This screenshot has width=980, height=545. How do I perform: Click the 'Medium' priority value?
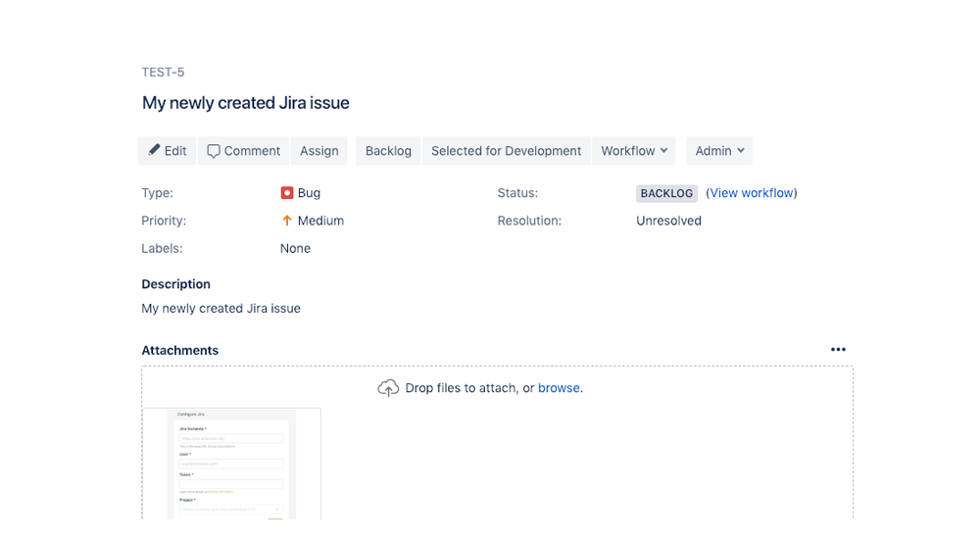click(320, 221)
